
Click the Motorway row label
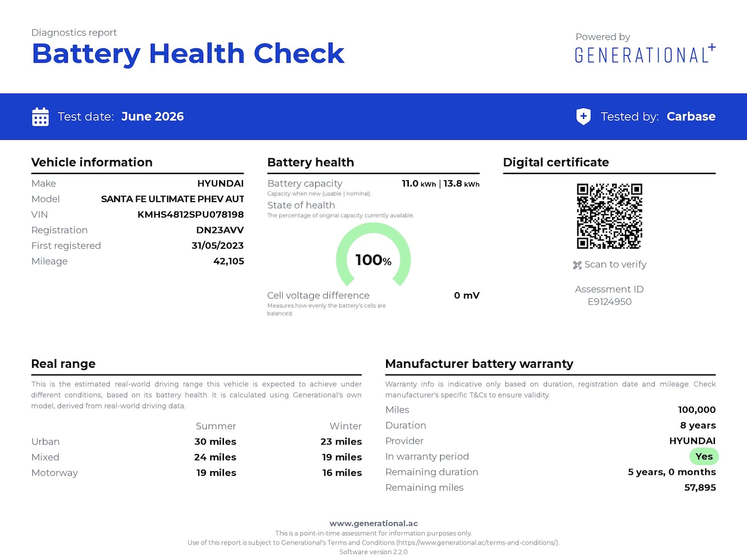point(55,473)
